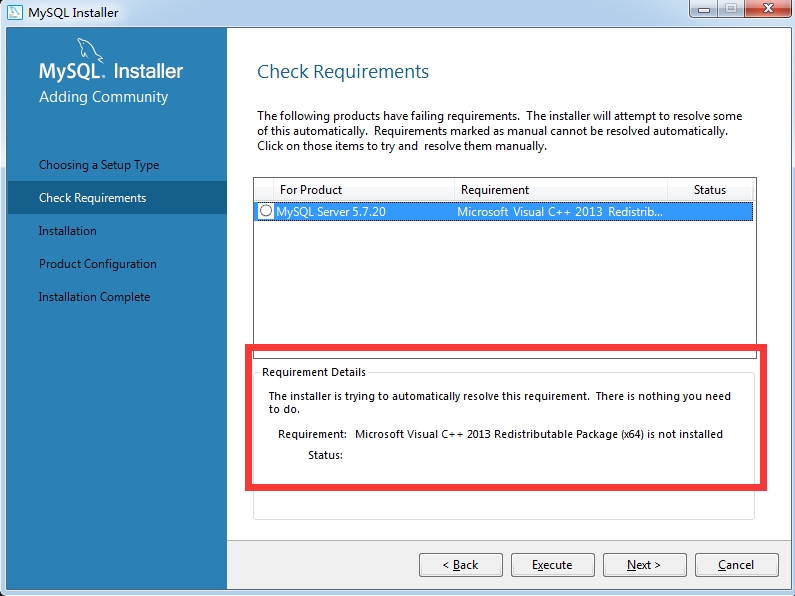Jump to the Product Configuration step
Screen dimensions: 795x596
point(98,264)
